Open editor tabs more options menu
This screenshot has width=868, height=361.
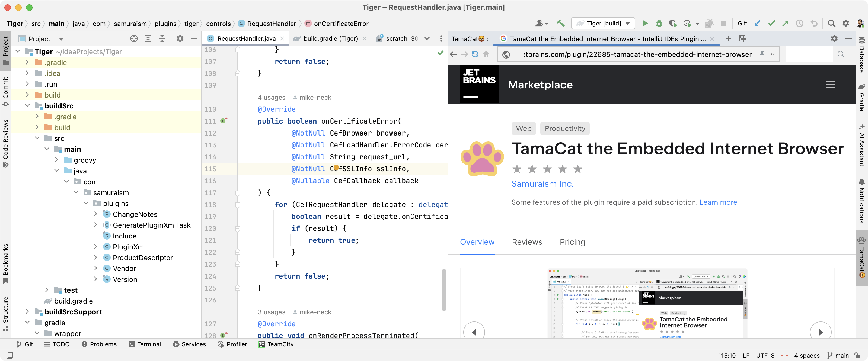tap(441, 39)
